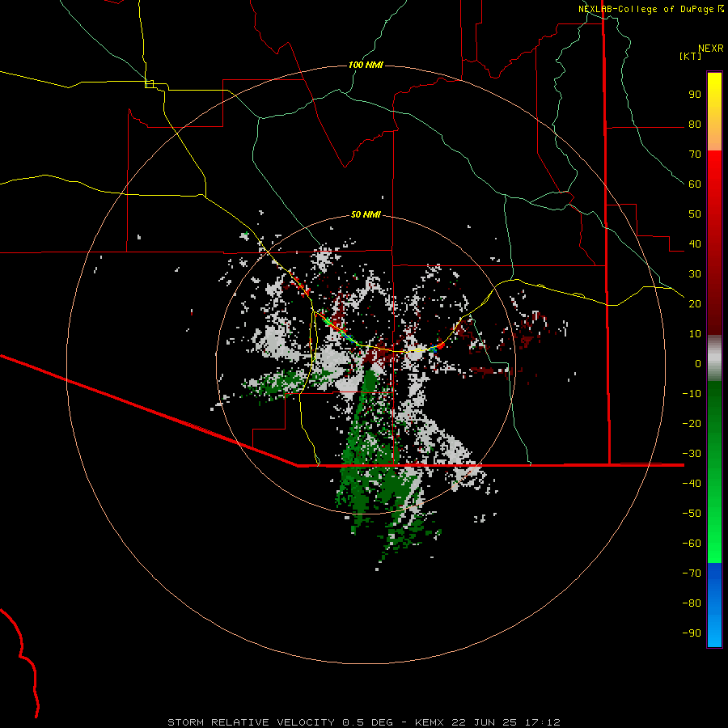Click the 40 value on velocity scale
The image size is (728, 728).
click(695, 244)
